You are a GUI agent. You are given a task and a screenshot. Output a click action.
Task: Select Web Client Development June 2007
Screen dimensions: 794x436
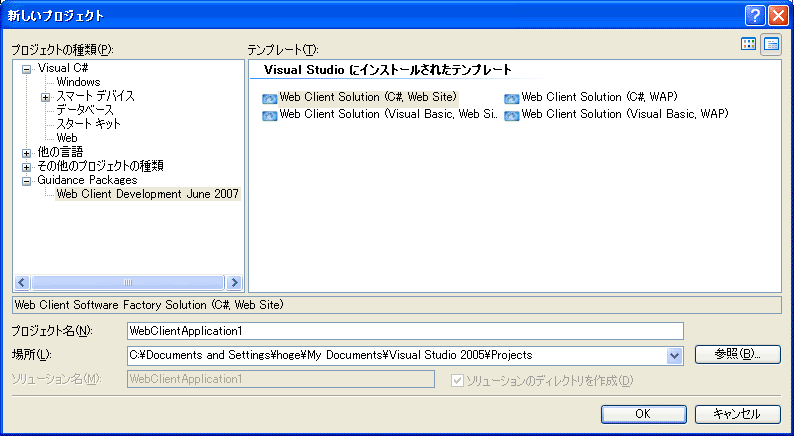[x=147, y=194]
